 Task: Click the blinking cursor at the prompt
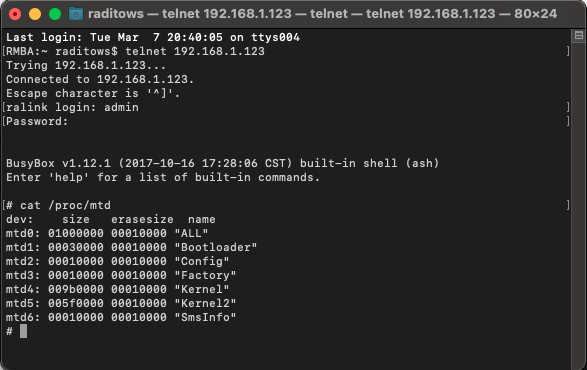pos(23,331)
